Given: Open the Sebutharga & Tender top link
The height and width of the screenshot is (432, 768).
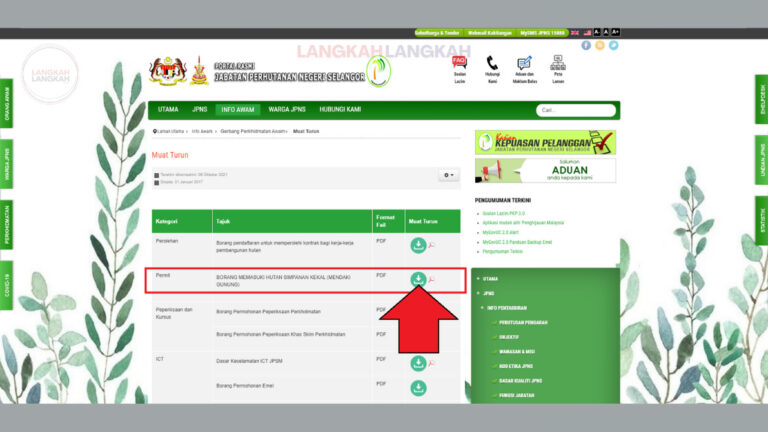Looking at the screenshot, I should click(x=437, y=33).
